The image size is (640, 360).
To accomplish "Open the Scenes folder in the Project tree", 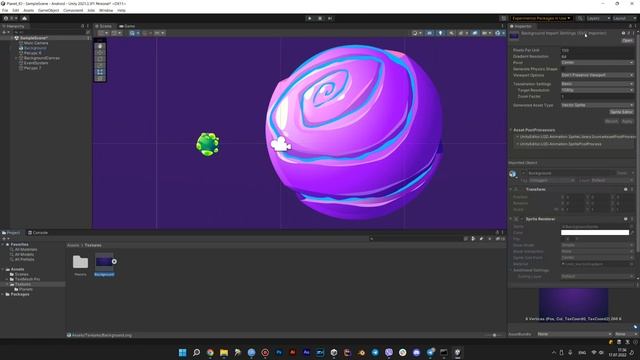I will pos(21,274).
